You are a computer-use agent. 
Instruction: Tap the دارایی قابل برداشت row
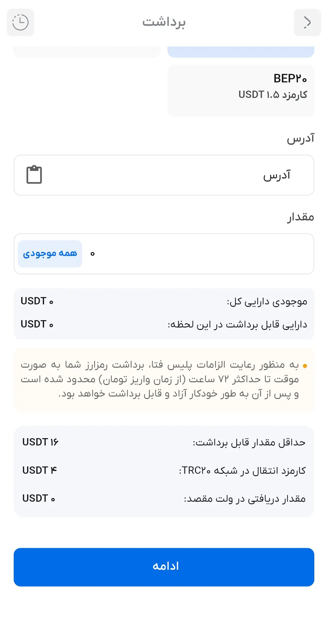(164, 324)
